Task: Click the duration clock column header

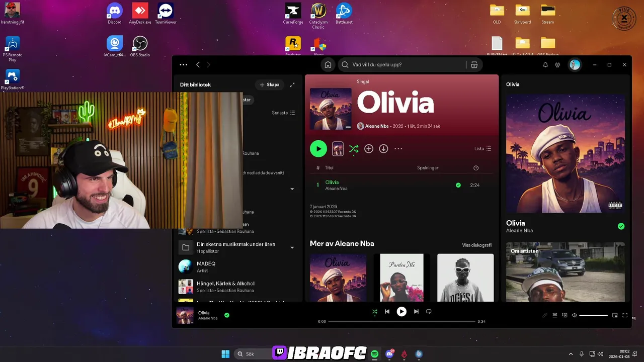Action: [x=476, y=168]
